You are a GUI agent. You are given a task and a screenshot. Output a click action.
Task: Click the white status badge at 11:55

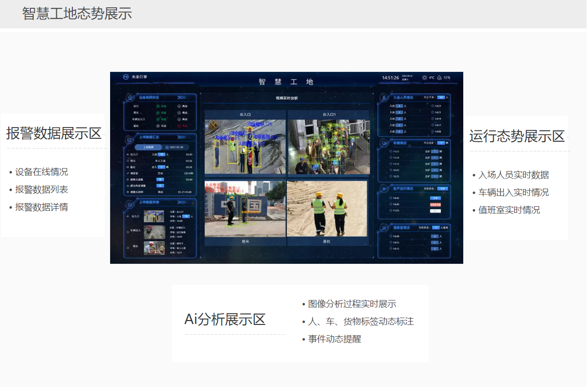click(x=435, y=211)
